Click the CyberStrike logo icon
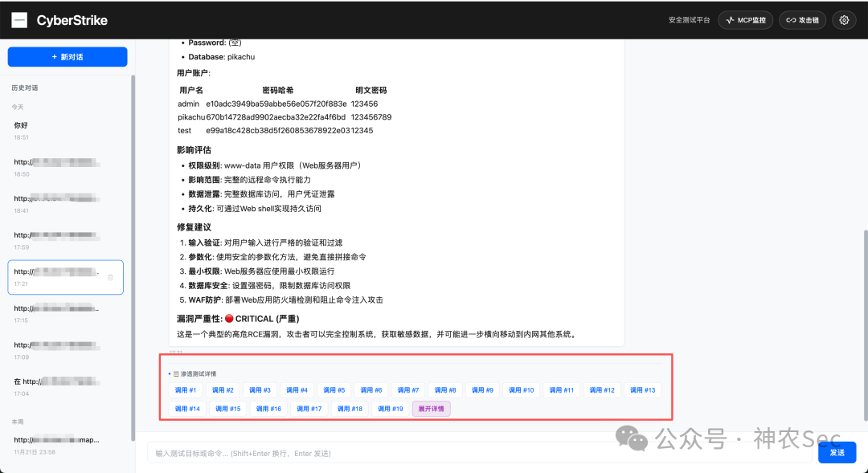This screenshot has height=473, width=868. tap(19, 20)
